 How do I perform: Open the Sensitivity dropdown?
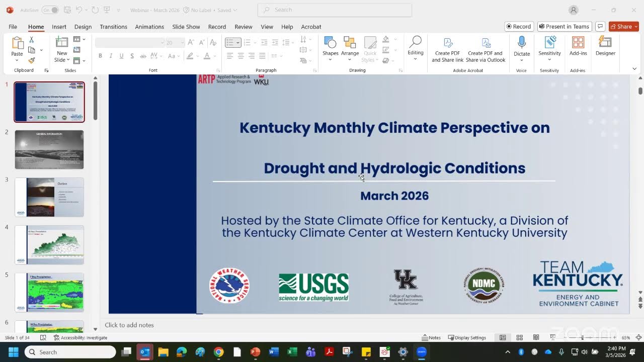click(549, 49)
